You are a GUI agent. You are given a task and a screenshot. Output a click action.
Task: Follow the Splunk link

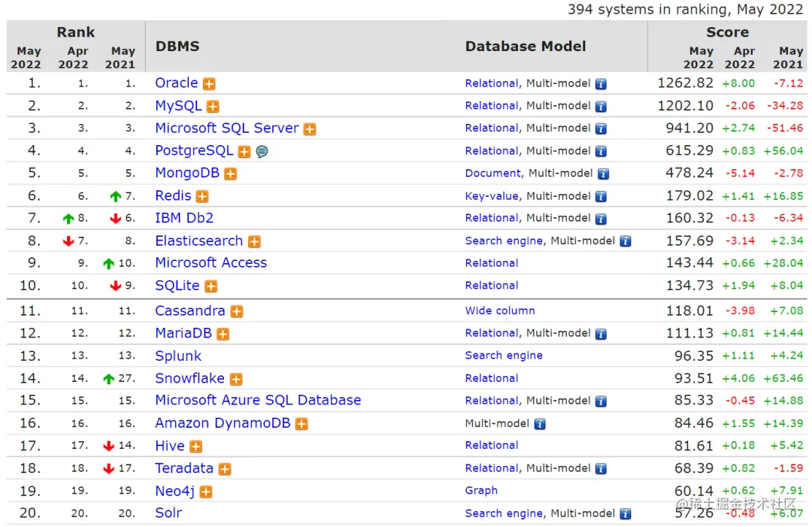tap(178, 356)
